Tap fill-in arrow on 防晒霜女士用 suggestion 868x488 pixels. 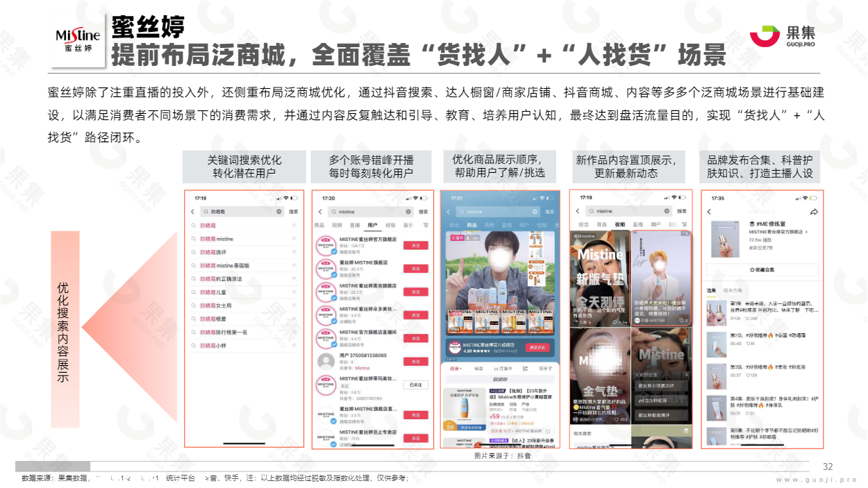[294, 306]
